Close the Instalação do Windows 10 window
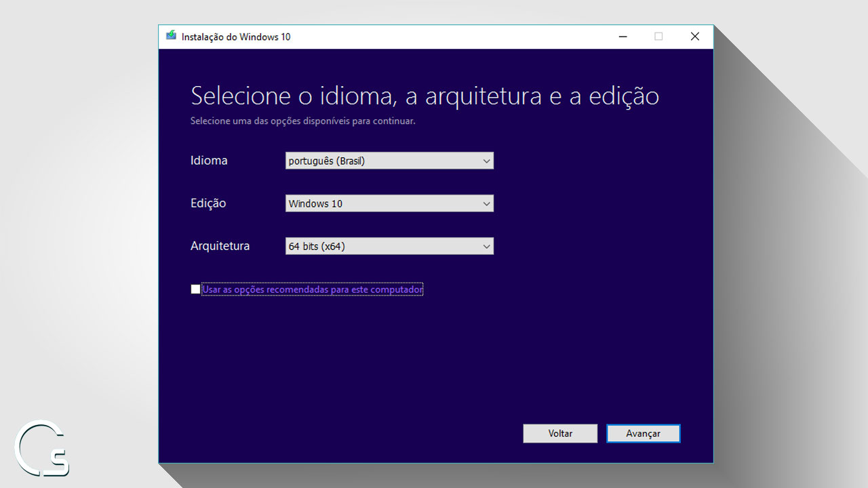The width and height of the screenshot is (868, 488). (x=694, y=37)
